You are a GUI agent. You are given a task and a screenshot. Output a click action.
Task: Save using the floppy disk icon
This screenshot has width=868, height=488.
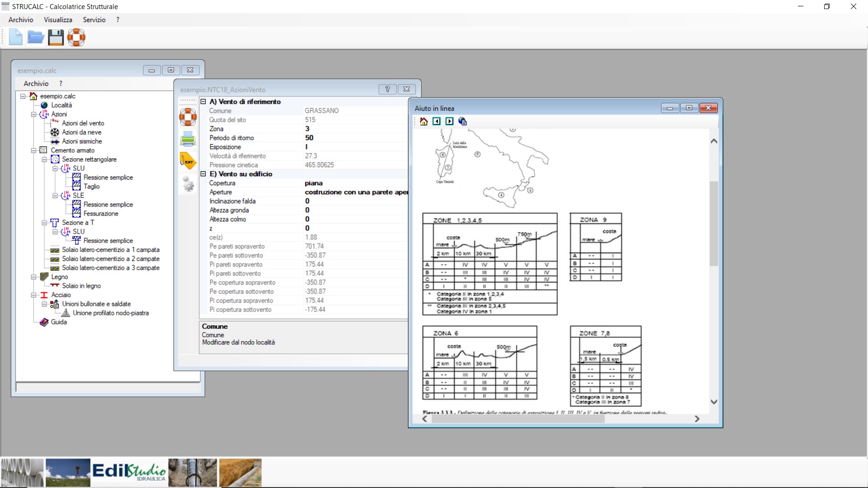56,37
